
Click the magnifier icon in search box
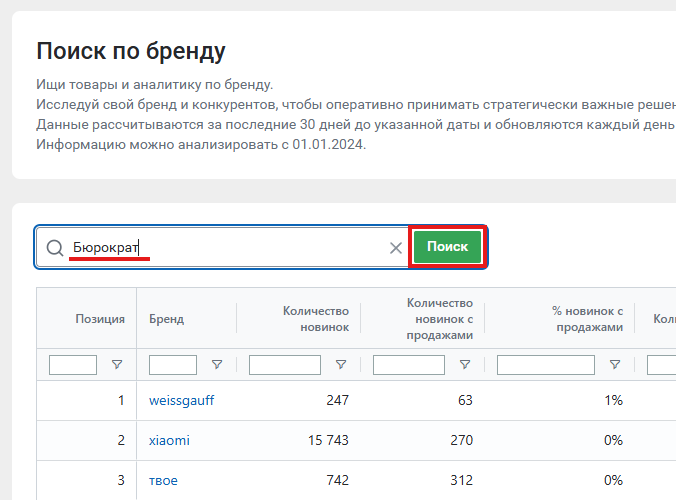pos(55,248)
